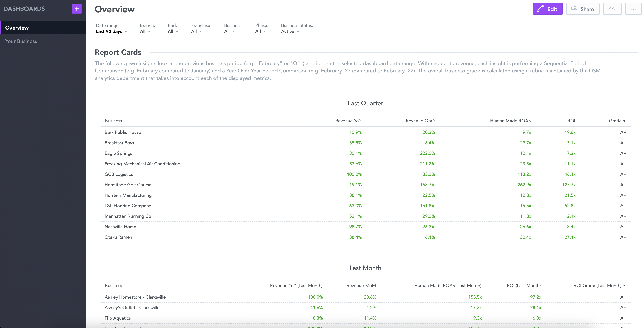
Task: Expand the Phase filter dropdown
Action: 261,32
